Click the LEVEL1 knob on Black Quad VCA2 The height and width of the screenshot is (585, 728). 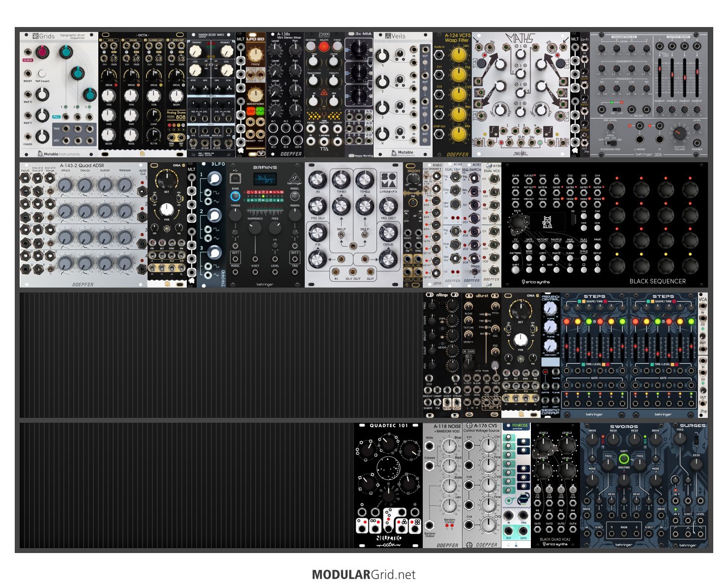(x=544, y=446)
